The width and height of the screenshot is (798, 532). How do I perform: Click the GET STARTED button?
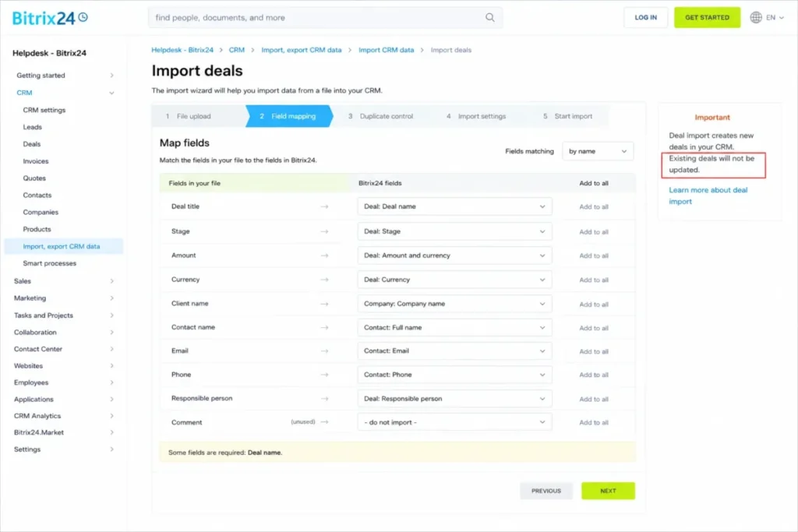(x=707, y=17)
